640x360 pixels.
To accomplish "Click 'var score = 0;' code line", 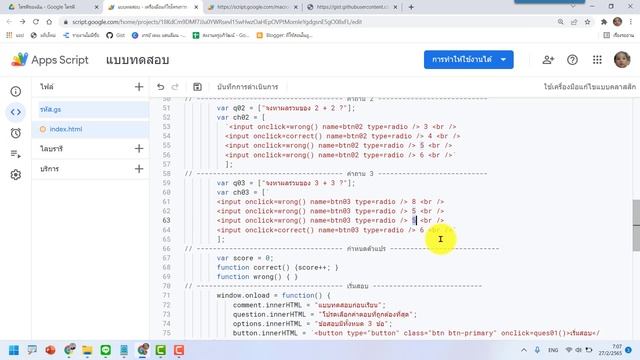I will (x=245, y=258).
